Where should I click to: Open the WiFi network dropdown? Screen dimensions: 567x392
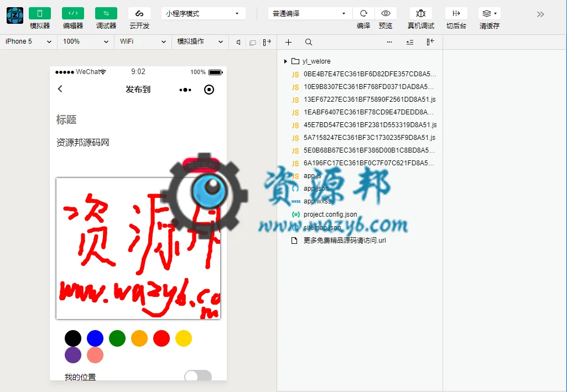(143, 41)
